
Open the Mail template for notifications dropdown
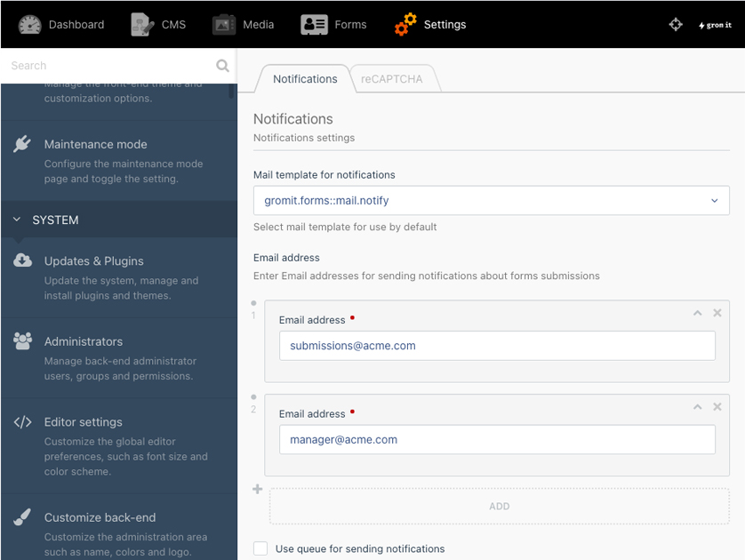pyautogui.click(x=492, y=200)
